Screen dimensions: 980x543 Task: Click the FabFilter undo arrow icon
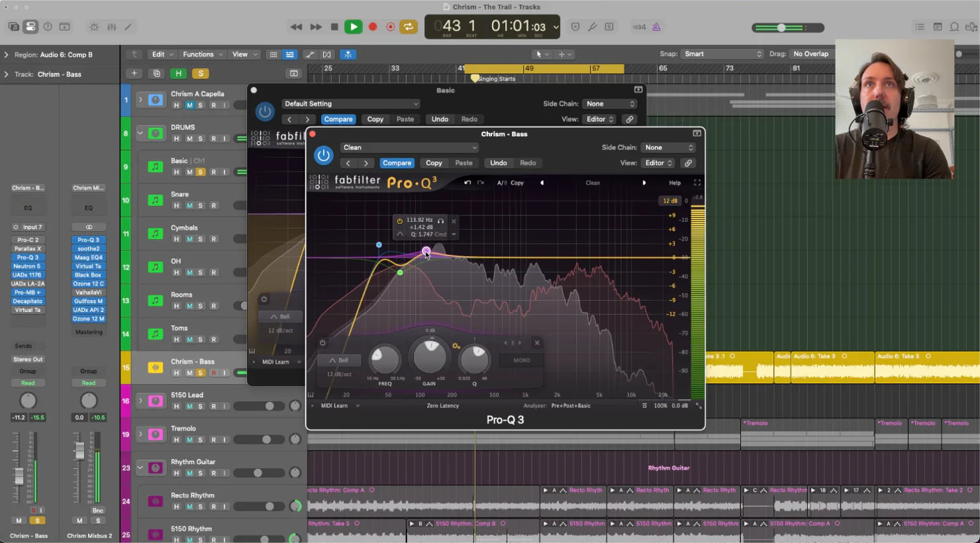pos(467,183)
